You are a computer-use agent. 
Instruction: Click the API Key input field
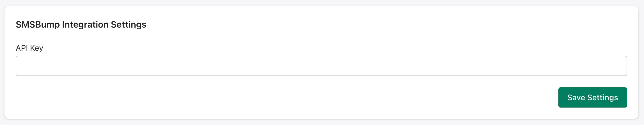tap(321, 66)
